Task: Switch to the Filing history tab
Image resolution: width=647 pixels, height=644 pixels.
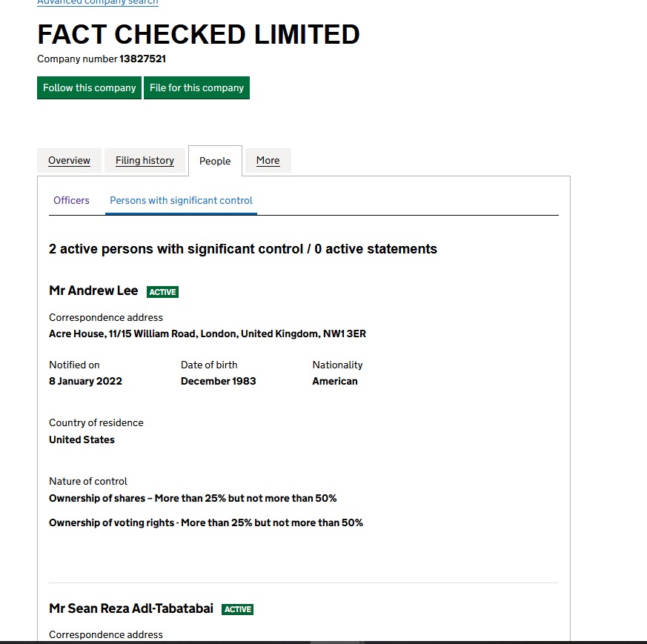Action: coord(145,160)
